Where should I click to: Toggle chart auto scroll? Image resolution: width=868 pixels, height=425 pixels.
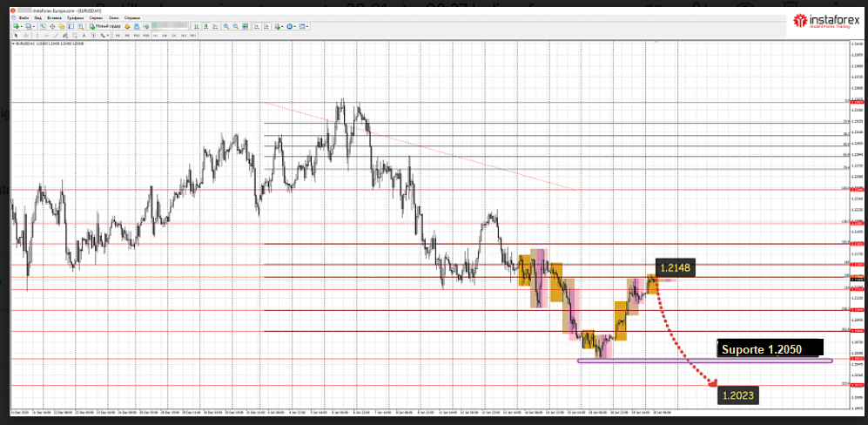click(256, 27)
